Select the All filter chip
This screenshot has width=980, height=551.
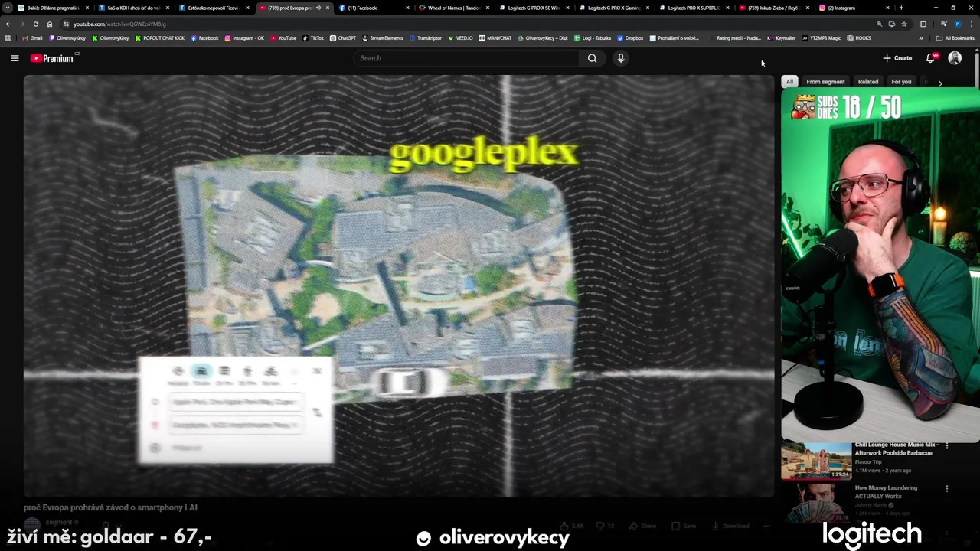click(789, 82)
